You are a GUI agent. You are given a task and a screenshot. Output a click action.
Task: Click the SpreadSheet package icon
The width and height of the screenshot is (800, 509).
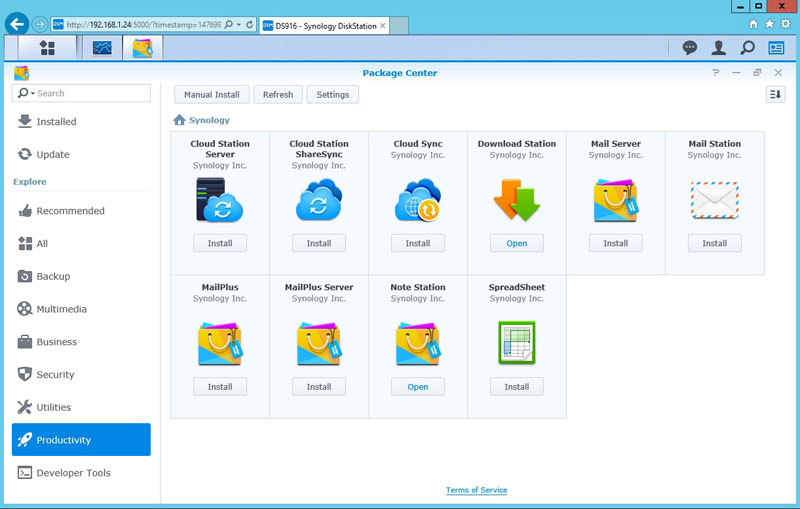517,342
